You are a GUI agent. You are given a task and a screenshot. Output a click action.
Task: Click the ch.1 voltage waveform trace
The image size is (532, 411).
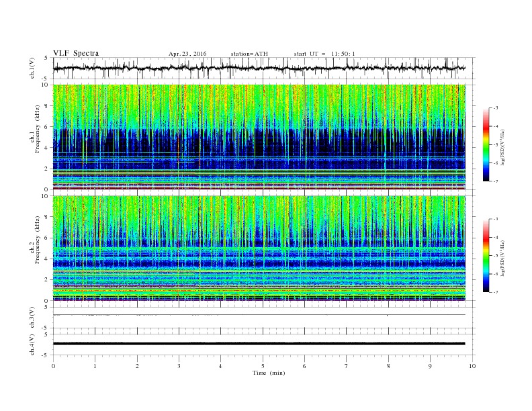pyautogui.click(x=259, y=68)
